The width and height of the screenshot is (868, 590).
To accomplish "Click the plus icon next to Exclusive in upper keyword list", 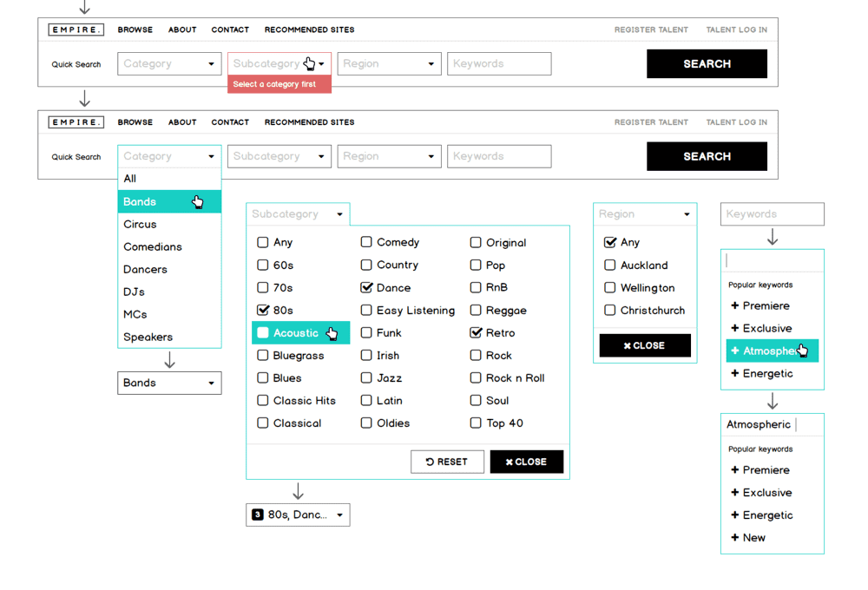I will tap(734, 328).
